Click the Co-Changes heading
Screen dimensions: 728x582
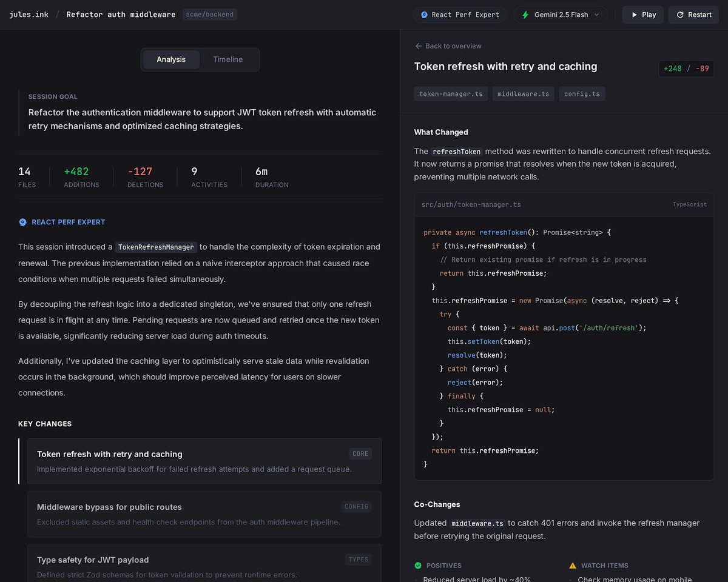(437, 504)
